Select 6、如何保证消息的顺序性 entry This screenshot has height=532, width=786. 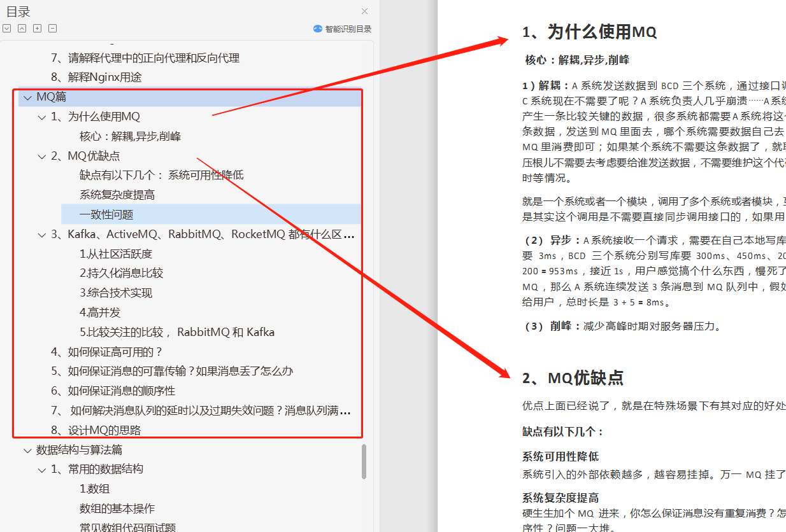pos(115,391)
